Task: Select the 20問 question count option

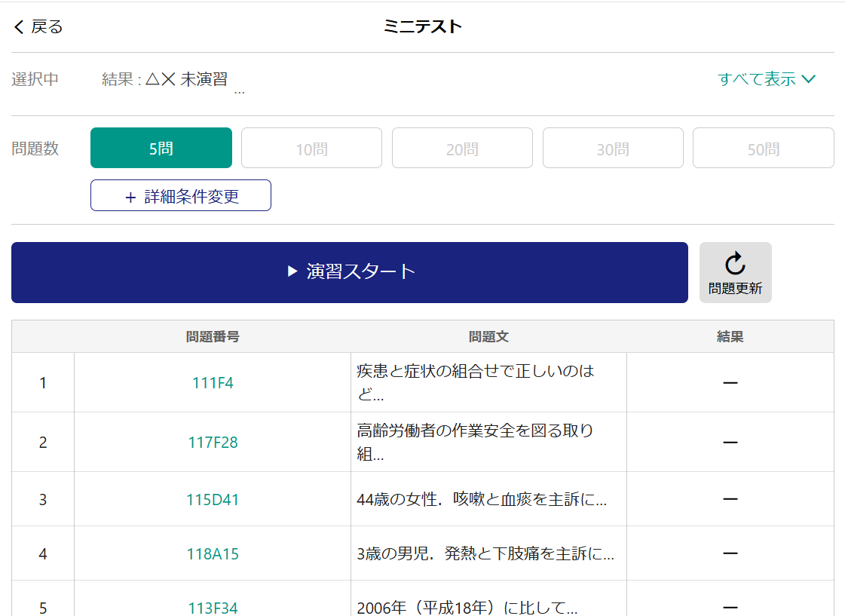Action: [462, 149]
